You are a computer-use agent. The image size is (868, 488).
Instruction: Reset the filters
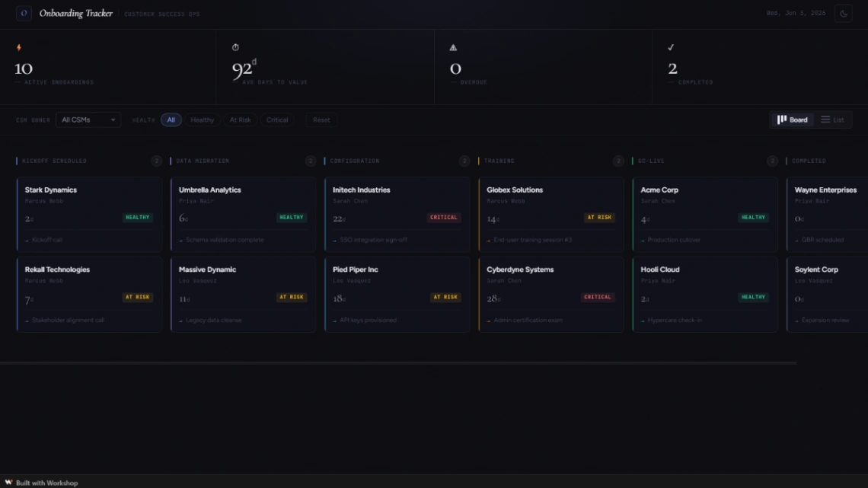tap(321, 120)
